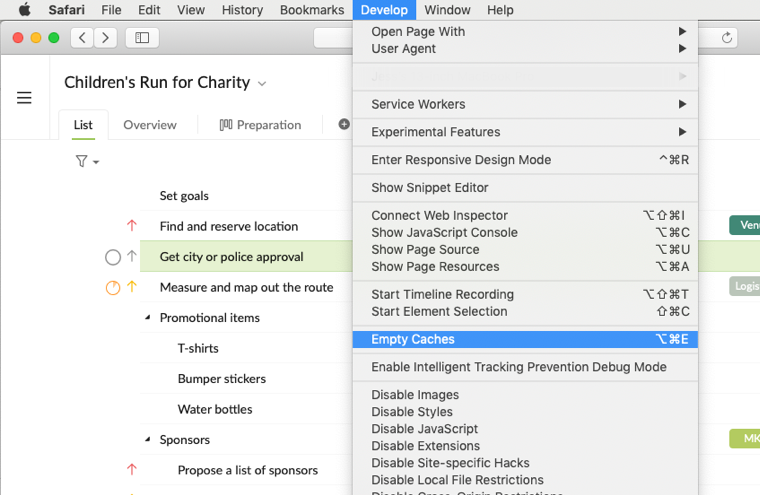This screenshot has width=760, height=495.
Task: Go back with Safari back arrow
Action: [x=82, y=37]
